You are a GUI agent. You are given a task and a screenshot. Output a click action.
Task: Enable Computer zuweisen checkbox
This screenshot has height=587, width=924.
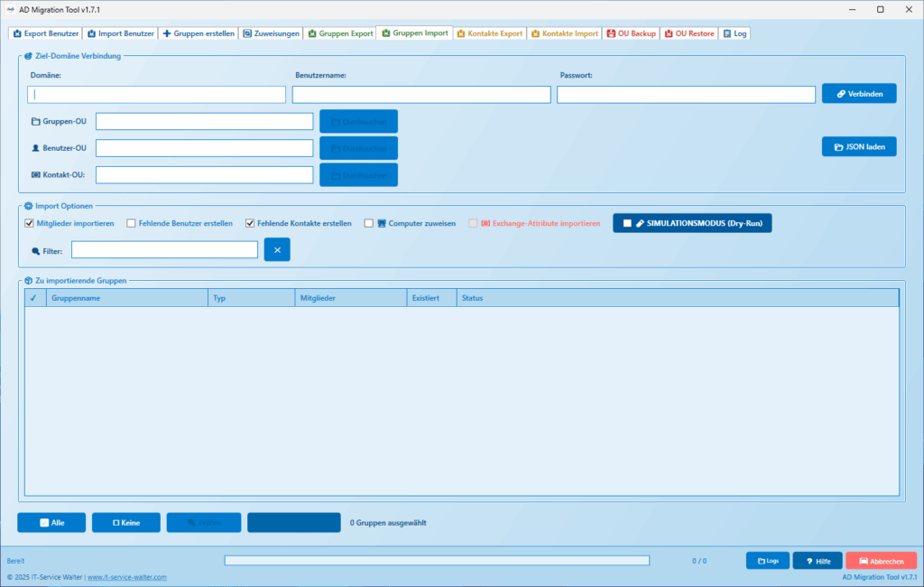click(368, 223)
